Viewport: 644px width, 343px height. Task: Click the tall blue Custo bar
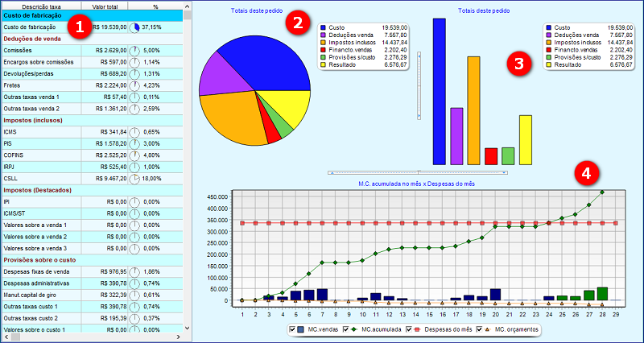[x=440, y=91]
